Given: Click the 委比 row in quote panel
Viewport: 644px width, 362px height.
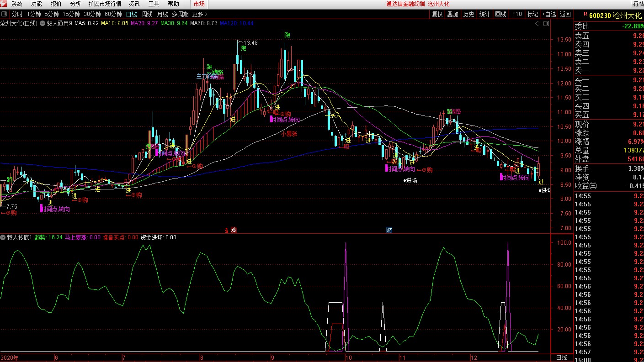Looking at the screenshot, I should [x=609, y=26].
